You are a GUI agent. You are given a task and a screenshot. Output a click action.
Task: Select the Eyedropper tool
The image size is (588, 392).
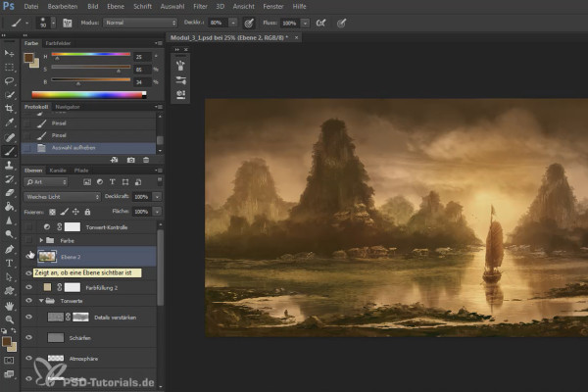9,122
